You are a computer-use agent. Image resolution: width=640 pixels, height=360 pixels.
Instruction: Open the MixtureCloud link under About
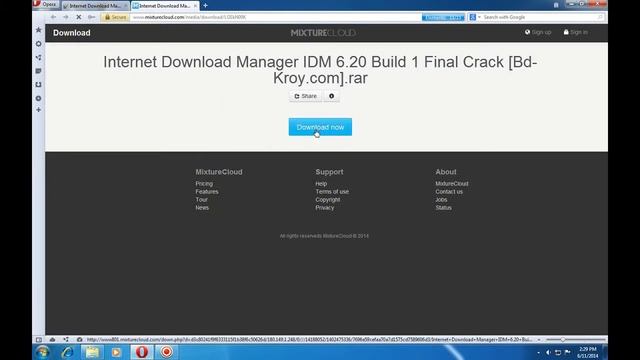click(x=451, y=184)
